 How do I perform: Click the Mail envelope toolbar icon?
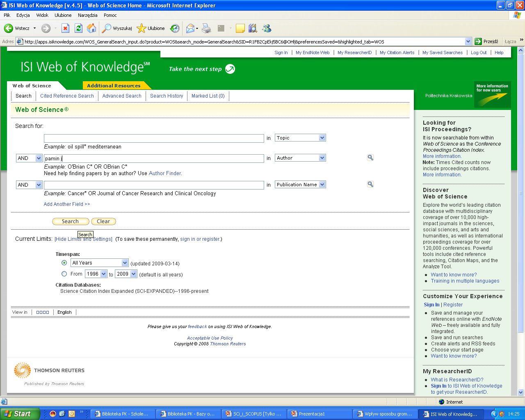click(190, 28)
